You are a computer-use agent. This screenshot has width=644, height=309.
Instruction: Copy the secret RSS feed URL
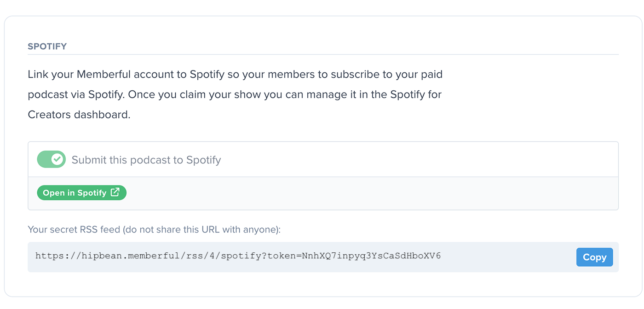(594, 257)
